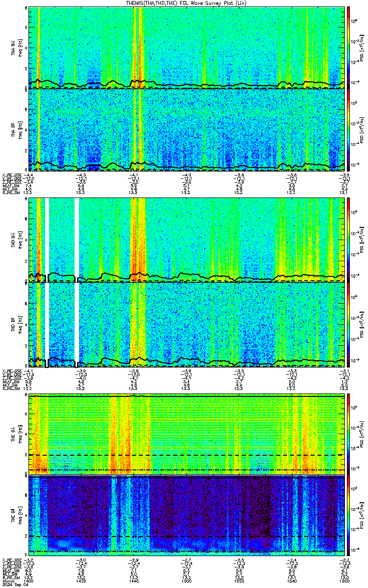Image resolution: width=368 pixels, height=588 pixels.
Task: Click the PSD color bar beside THA Bll
Action: (349, 130)
